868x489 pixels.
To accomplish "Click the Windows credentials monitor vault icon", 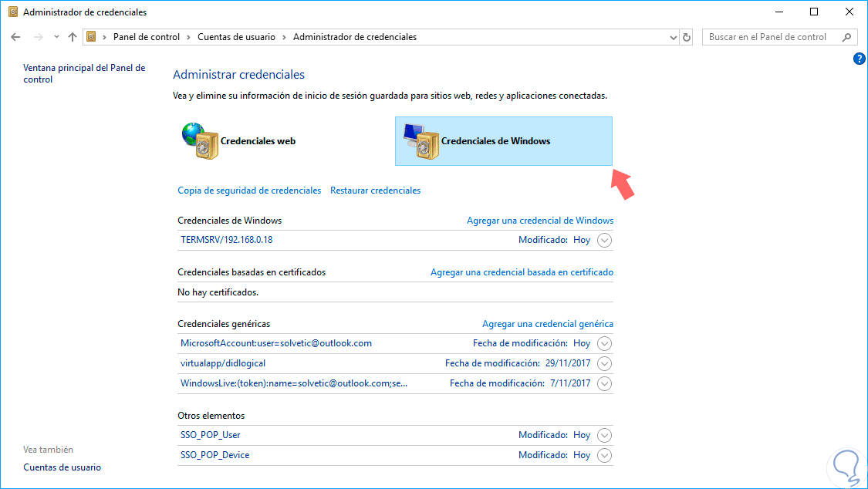I will tap(421, 141).
